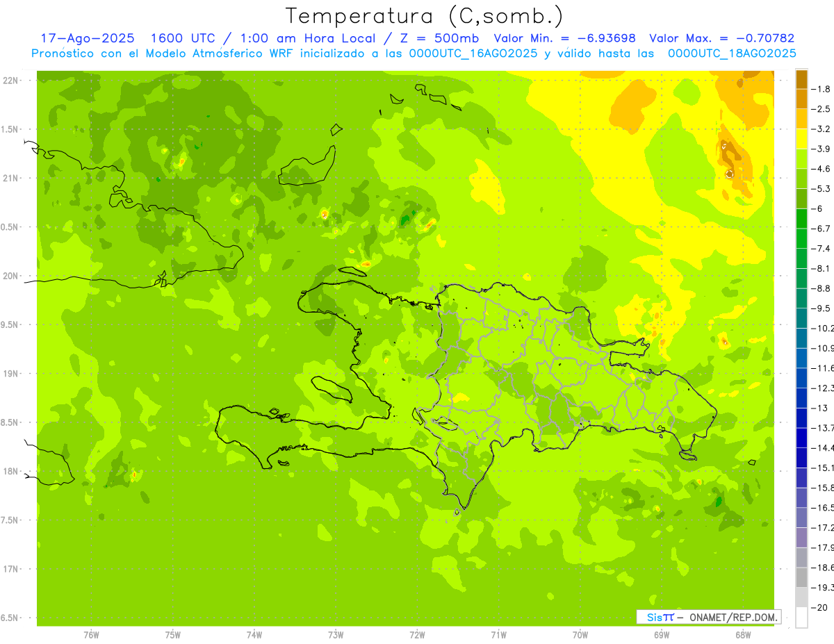Click the valid-until time "0000UTC_18AGO2025"
This screenshot has height=644, width=834.
pos(732,53)
